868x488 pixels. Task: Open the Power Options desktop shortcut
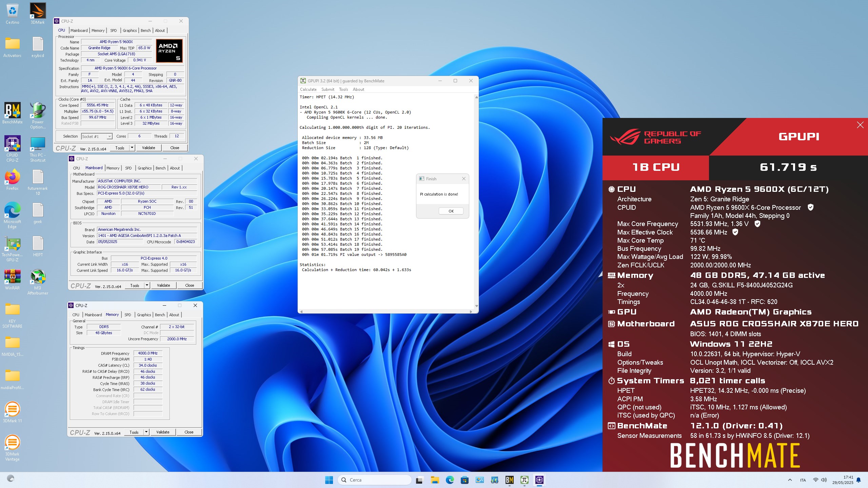pyautogui.click(x=38, y=116)
